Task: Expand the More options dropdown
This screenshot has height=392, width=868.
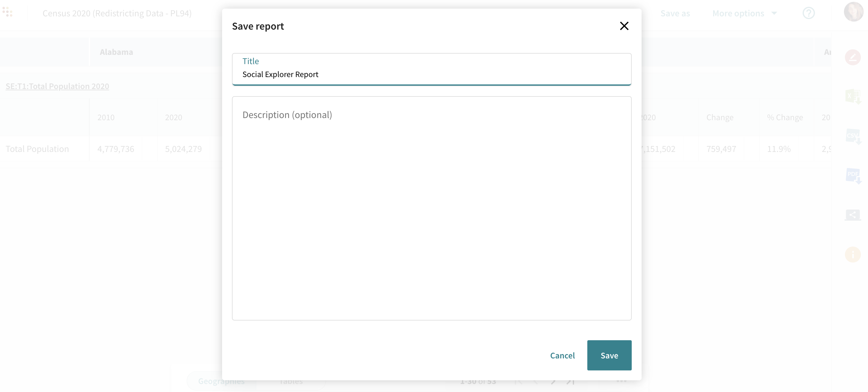Action: pos(744,13)
